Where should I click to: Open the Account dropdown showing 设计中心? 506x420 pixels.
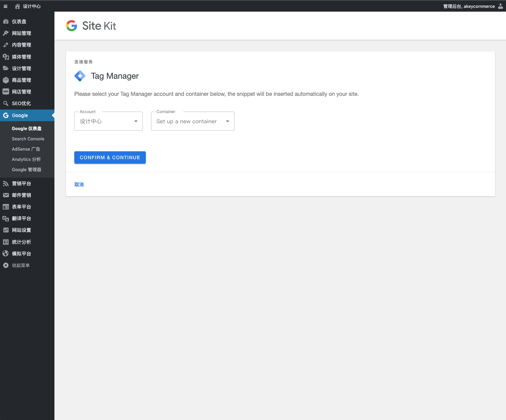tap(109, 121)
